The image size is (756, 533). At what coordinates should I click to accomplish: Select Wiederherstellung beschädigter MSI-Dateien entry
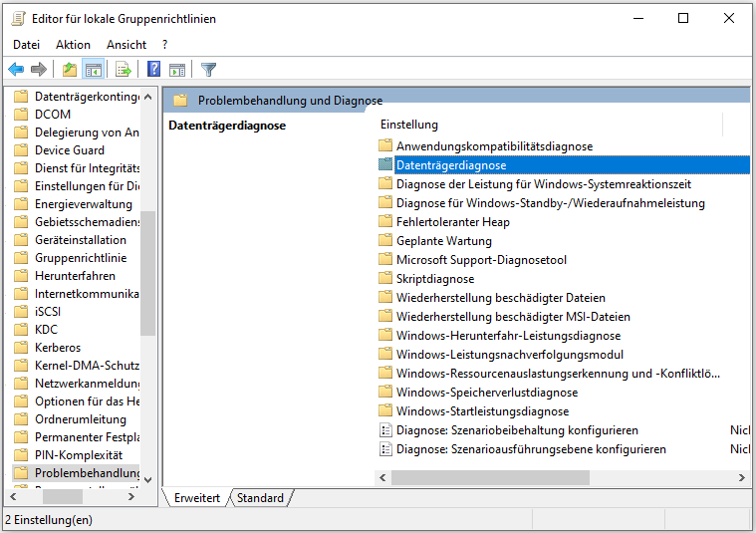[514, 317]
